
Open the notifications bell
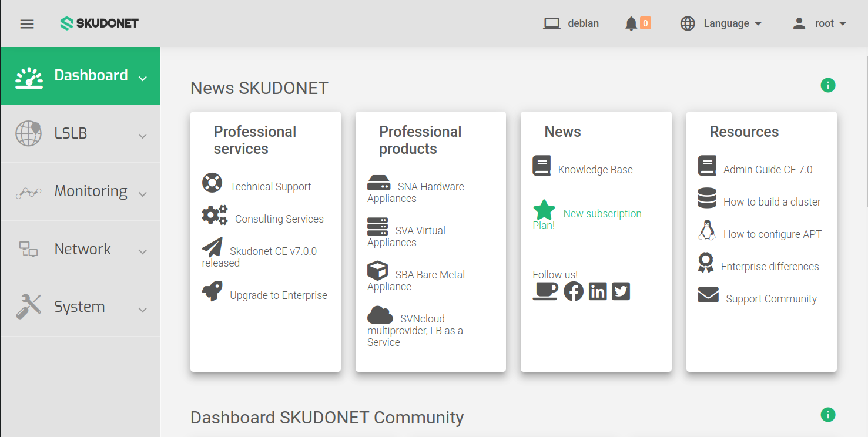click(631, 23)
